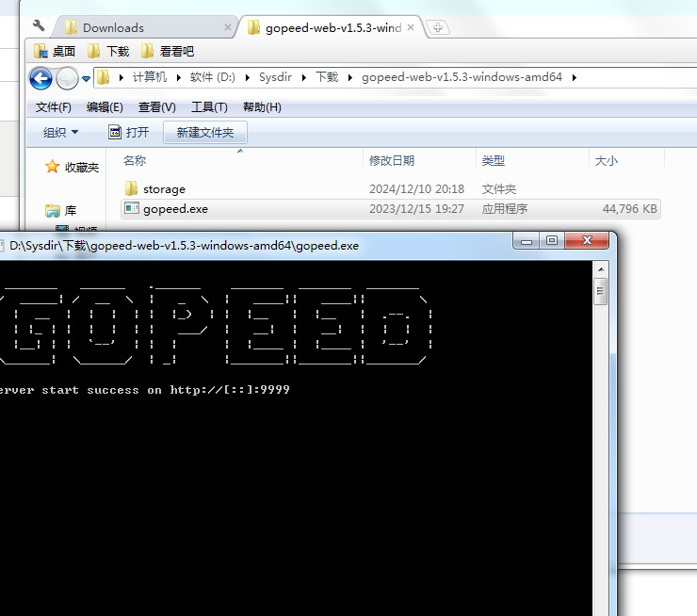Viewport: 697px width, 616px height.
Task: Sort by the 大小 column header
Action: 607,160
